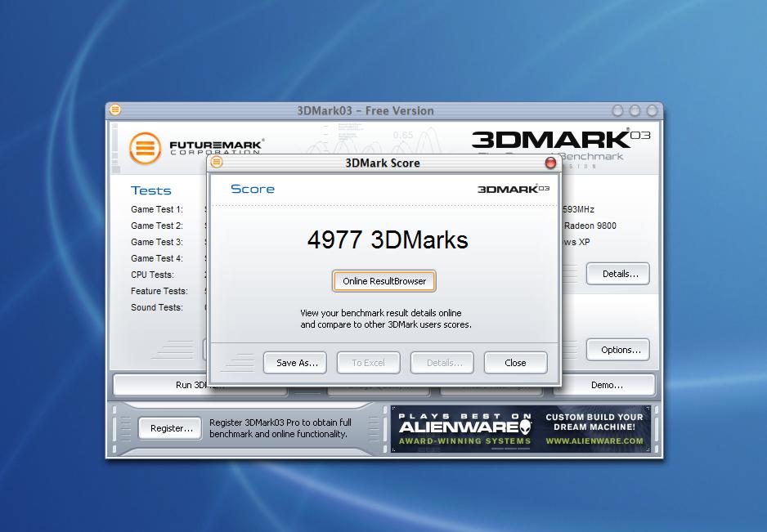The width and height of the screenshot is (767, 532).
Task: Click the Online ResultBrowser button
Action: point(384,281)
